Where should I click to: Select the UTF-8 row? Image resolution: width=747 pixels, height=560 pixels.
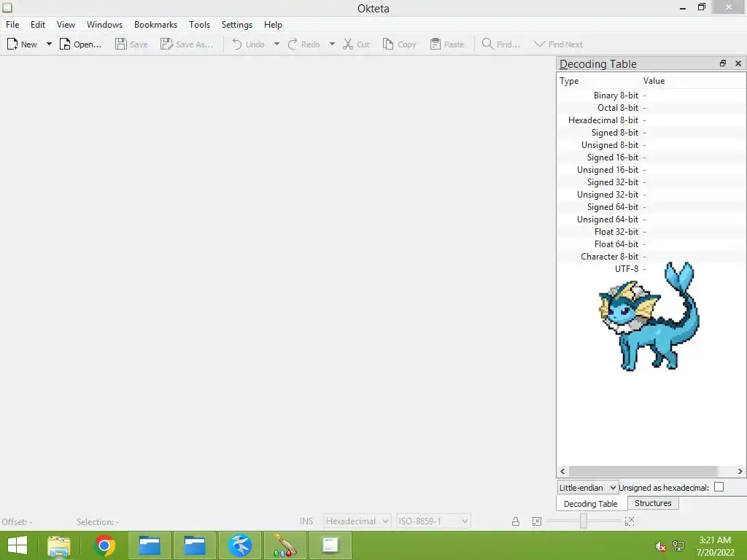651,268
